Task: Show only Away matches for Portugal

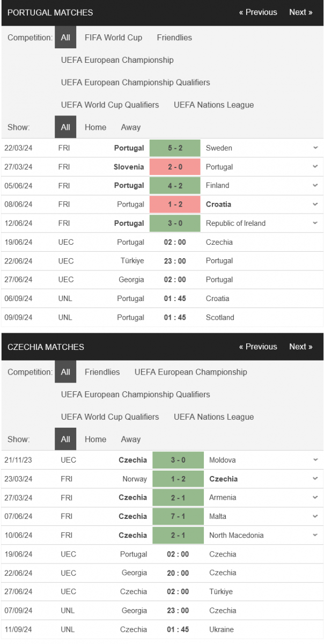Action: coord(131,127)
